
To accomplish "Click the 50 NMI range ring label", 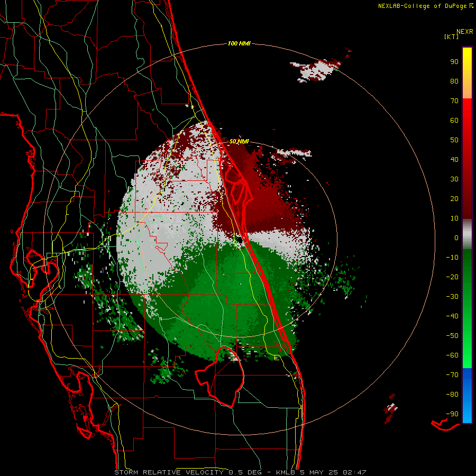I will pyautogui.click(x=239, y=141).
